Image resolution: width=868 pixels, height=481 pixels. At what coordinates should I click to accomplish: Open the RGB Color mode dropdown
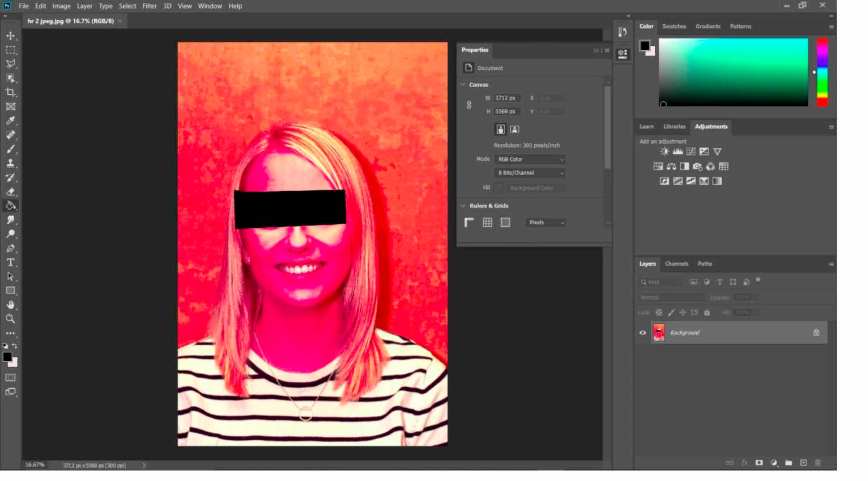(529, 159)
